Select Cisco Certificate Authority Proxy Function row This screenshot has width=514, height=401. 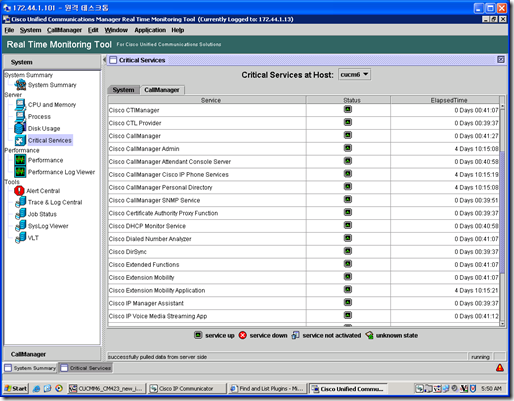tap(303, 213)
